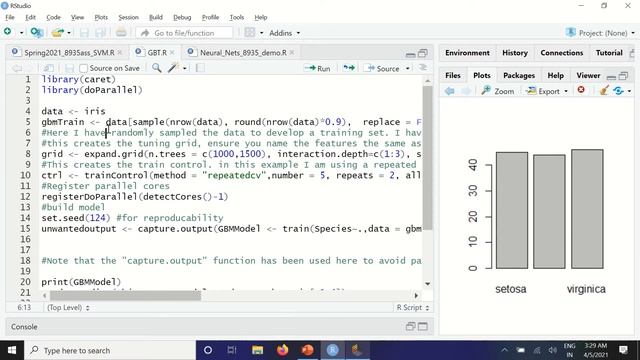Click the Save All documents icon
This screenshot has width=640, height=360.
pos(100,33)
